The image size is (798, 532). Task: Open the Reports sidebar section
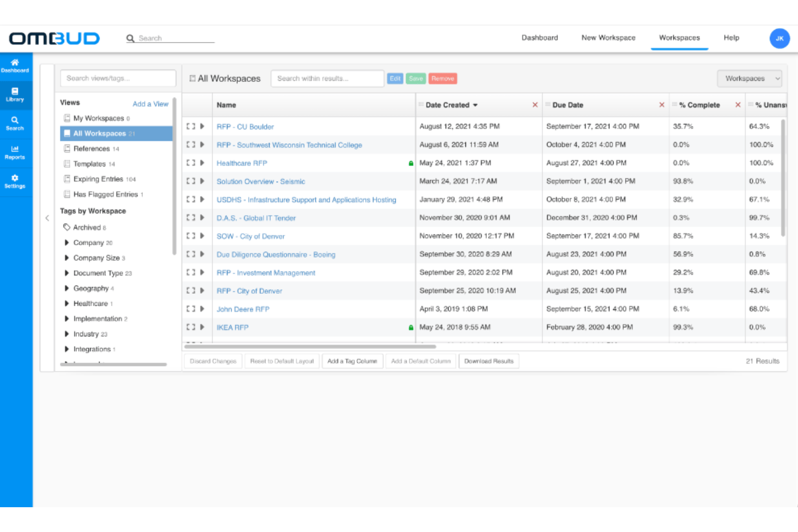coord(15,153)
